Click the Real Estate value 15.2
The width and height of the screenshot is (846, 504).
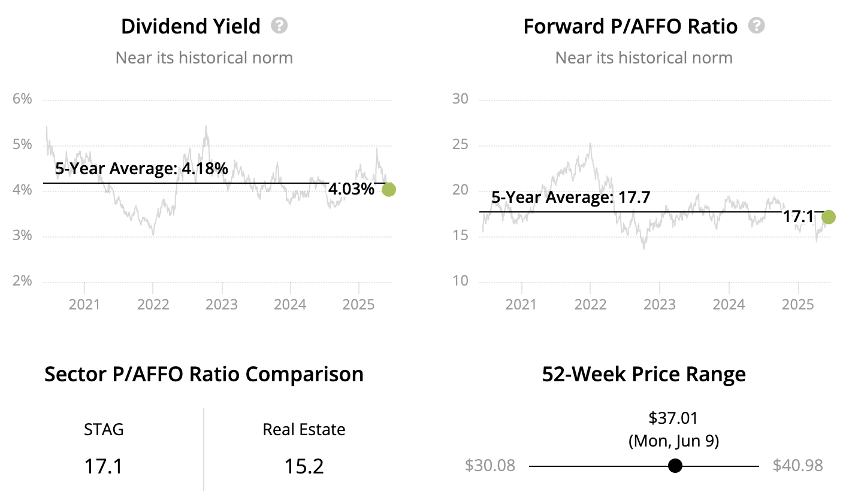304,466
